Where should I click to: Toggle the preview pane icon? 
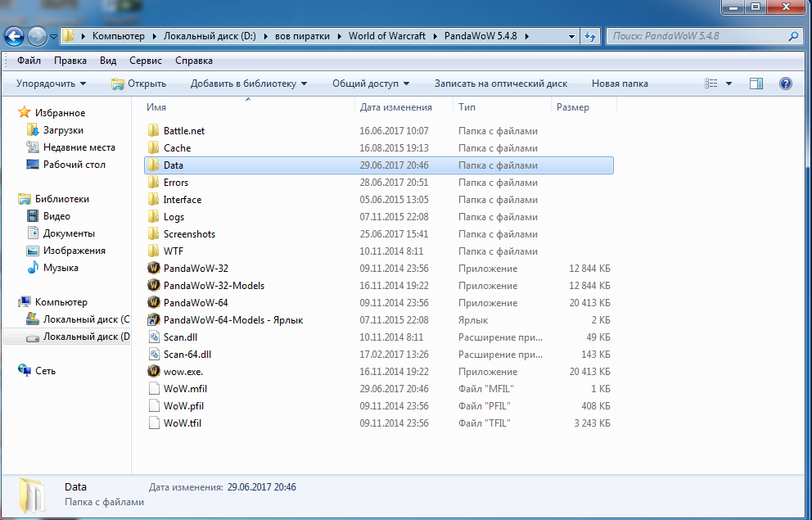pos(756,84)
